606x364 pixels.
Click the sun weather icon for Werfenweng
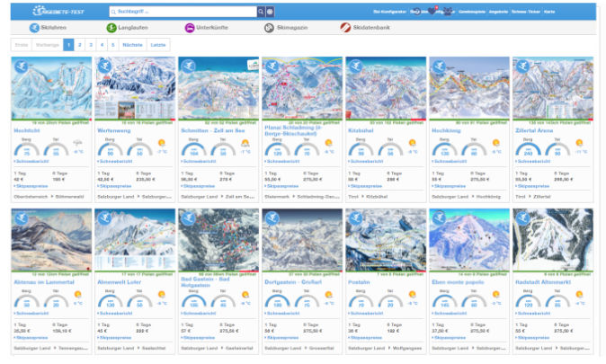162,143
